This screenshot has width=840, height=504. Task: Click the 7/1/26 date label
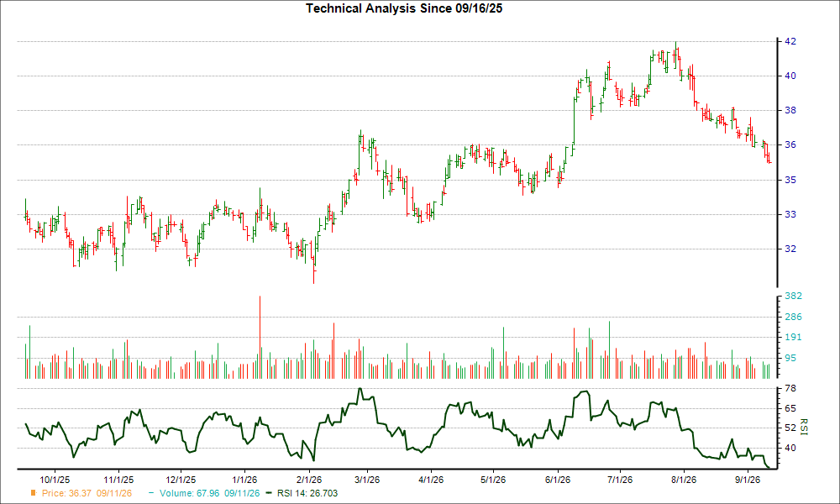pos(619,480)
